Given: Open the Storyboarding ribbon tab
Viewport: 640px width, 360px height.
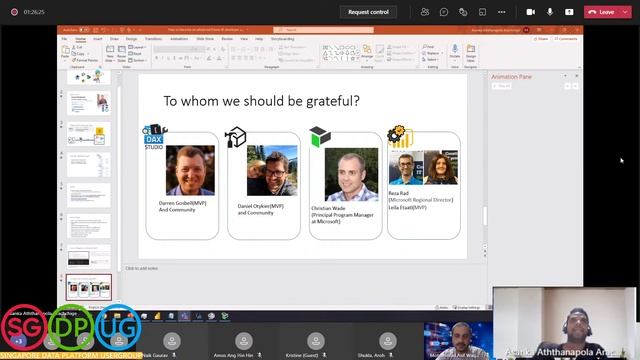Looking at the screenshot, I should [282, 39].
